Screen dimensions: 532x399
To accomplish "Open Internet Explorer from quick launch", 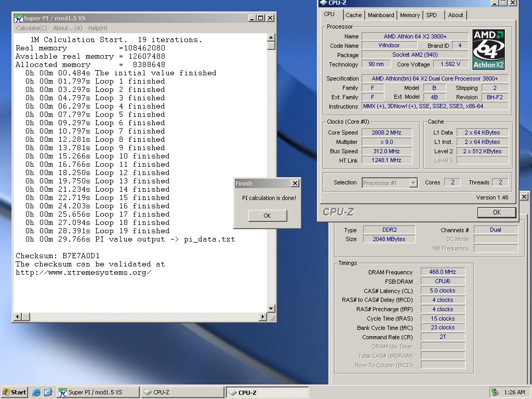I will click(x=36, y=392).
